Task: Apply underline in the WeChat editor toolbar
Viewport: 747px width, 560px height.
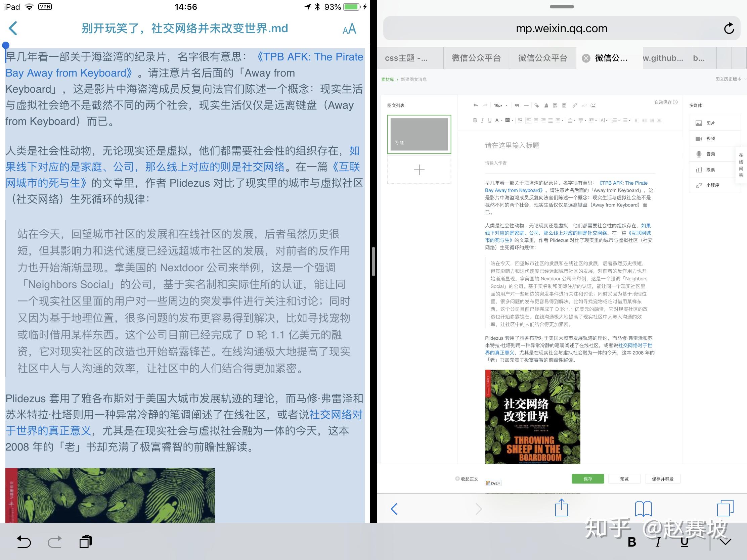Action: 490,121
